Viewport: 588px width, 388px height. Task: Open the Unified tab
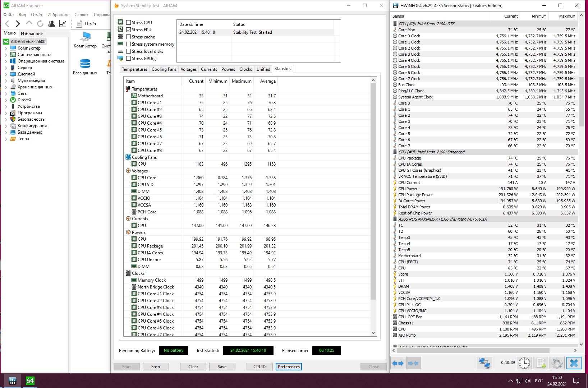[x=263, y=69]
